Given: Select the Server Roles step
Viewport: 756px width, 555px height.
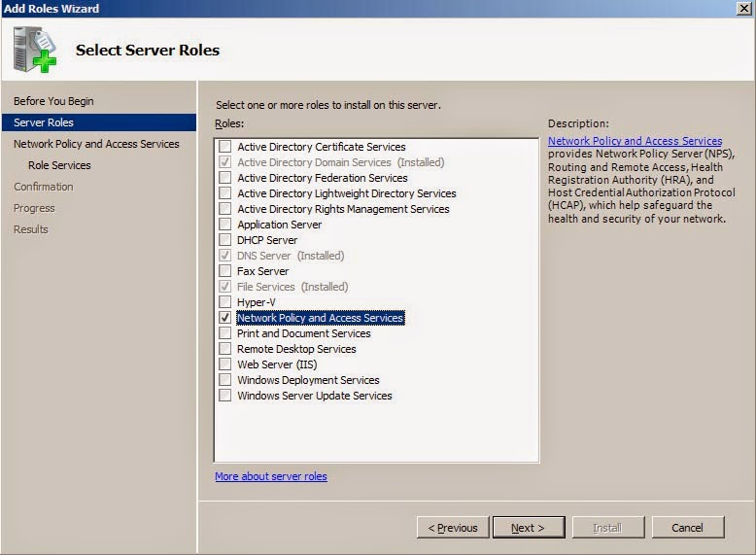Looking at the screenshot, I should coord(99,122).
